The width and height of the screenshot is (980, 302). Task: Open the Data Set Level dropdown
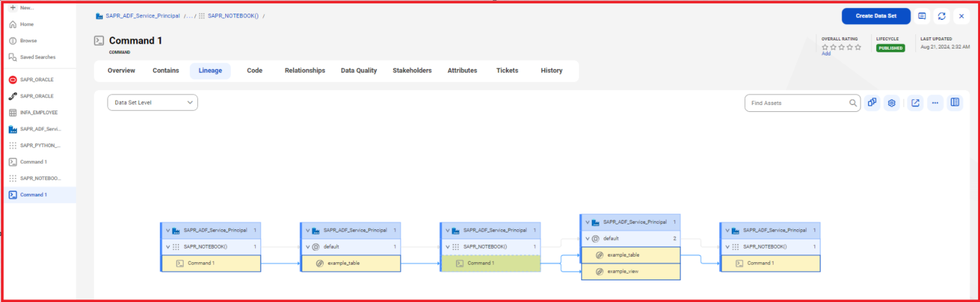(152, 103)
